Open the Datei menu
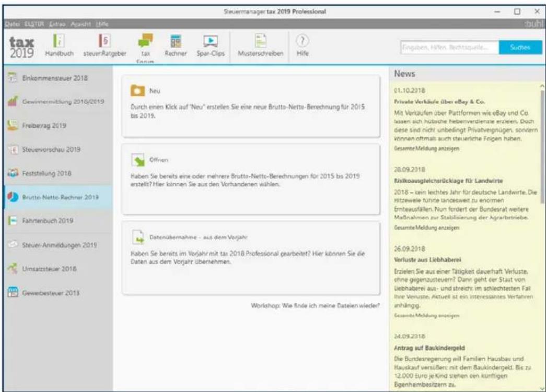 tap(12, 24)
